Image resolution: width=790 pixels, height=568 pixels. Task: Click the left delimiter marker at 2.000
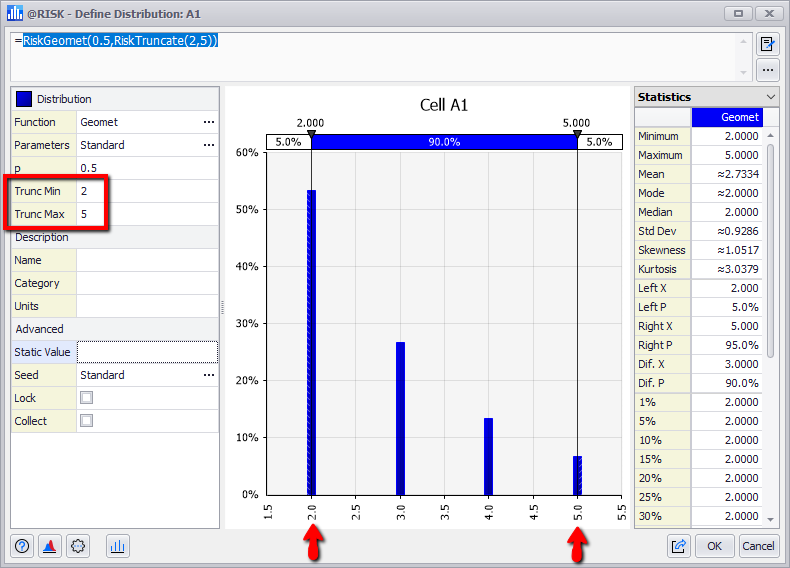[311, 133]
